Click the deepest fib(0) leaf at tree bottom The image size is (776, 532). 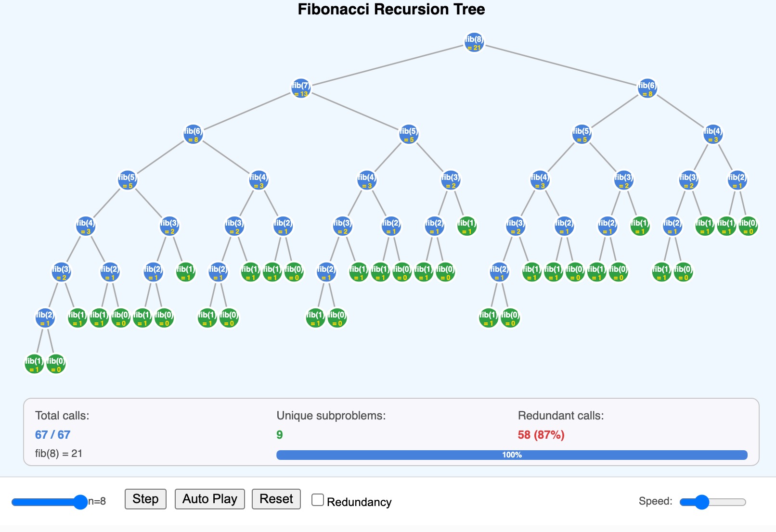pyautogui.click(x=56, y=365)
